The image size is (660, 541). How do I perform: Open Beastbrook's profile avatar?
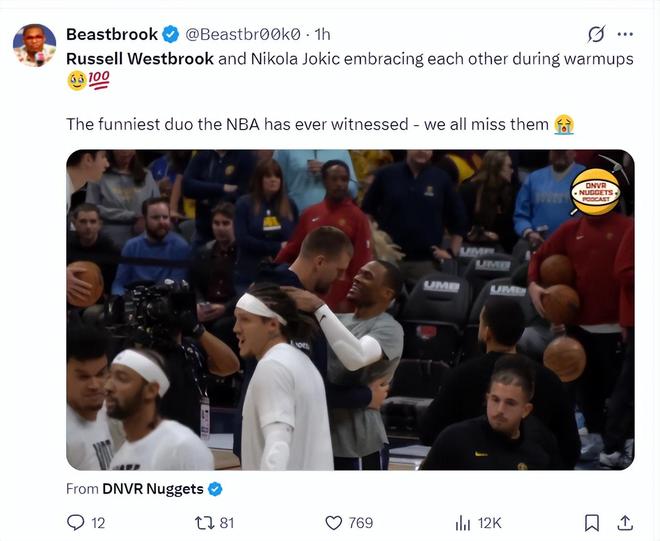pyautogui.click(x=35, y=45)
